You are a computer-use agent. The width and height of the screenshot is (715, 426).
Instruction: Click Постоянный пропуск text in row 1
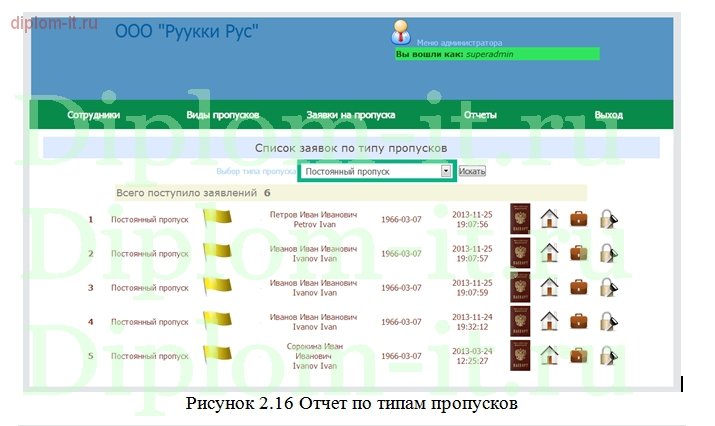click(x=150, y=219)
